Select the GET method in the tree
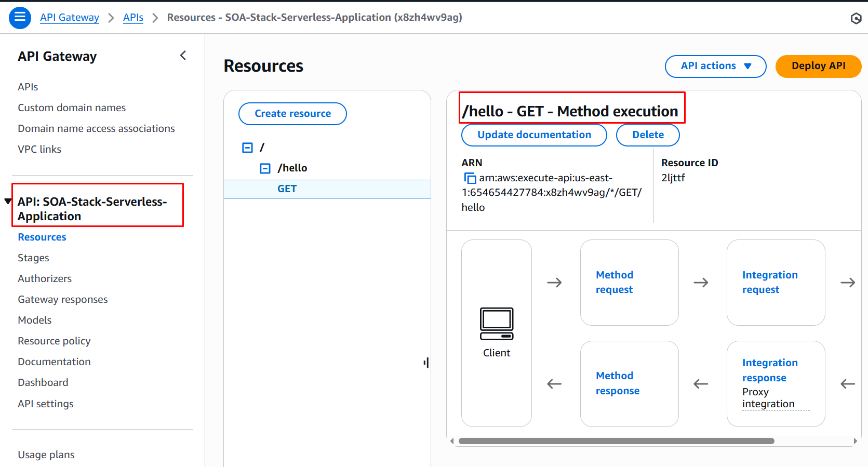Viewport: 868px width, 467px height. click(287, 189)
